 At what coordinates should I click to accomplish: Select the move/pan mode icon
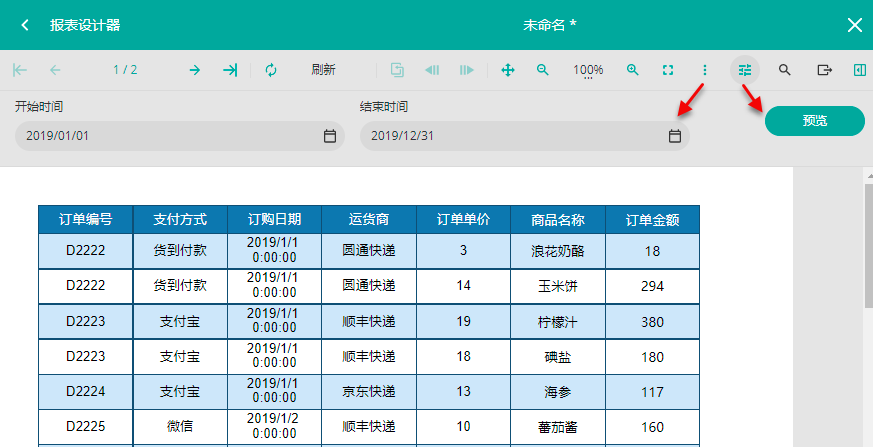pos(508,70)
